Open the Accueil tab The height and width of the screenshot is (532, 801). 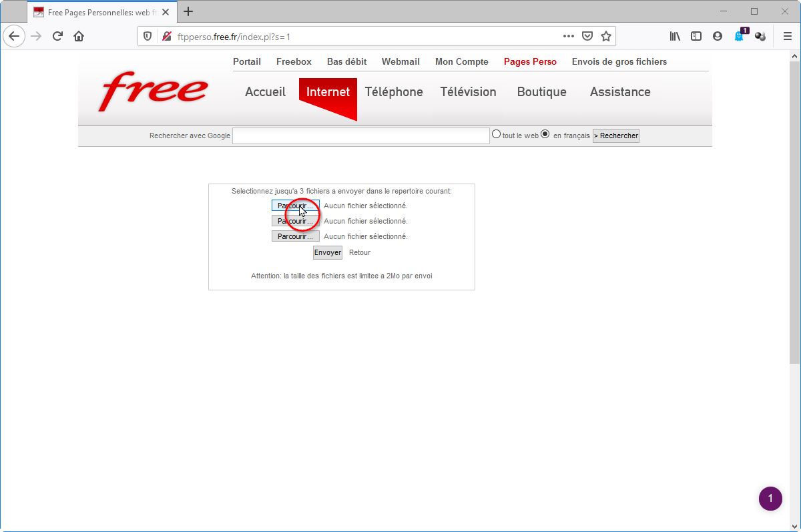click(x=265, y=92)
